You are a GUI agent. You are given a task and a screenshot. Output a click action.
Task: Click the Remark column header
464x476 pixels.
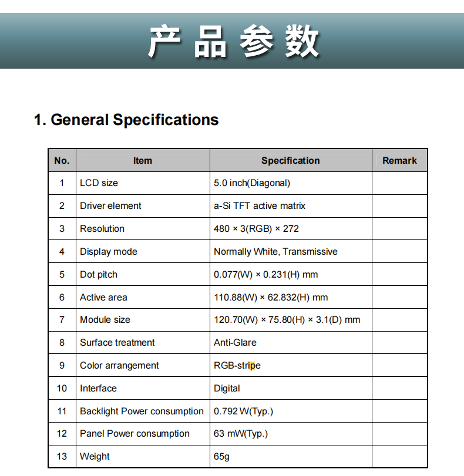tap(399, 160)
